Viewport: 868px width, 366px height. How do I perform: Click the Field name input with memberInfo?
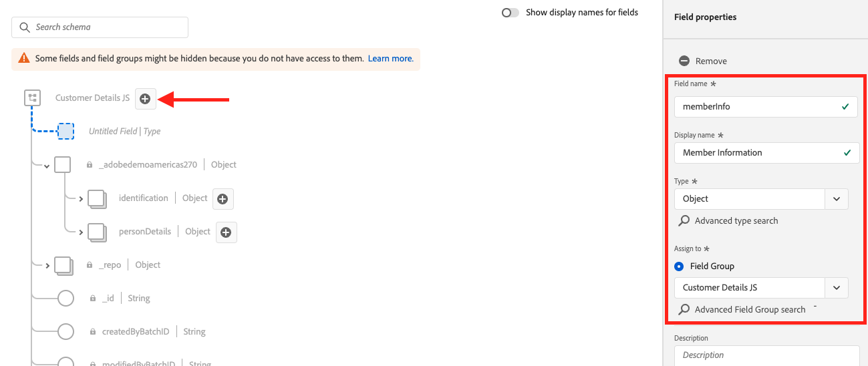[766, 106]
